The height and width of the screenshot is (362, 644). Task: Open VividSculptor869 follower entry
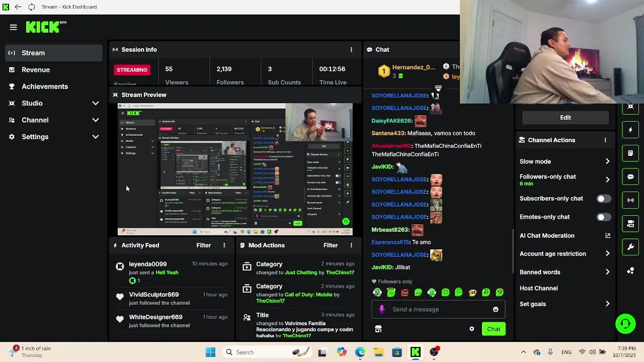tap(172, 299)
